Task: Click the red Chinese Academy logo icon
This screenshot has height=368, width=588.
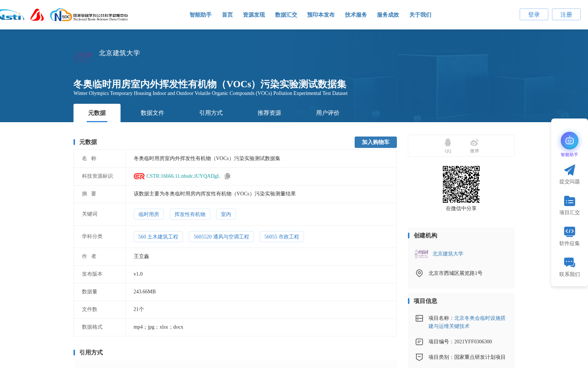Action: pyautogui.click(x=37, y=15)
